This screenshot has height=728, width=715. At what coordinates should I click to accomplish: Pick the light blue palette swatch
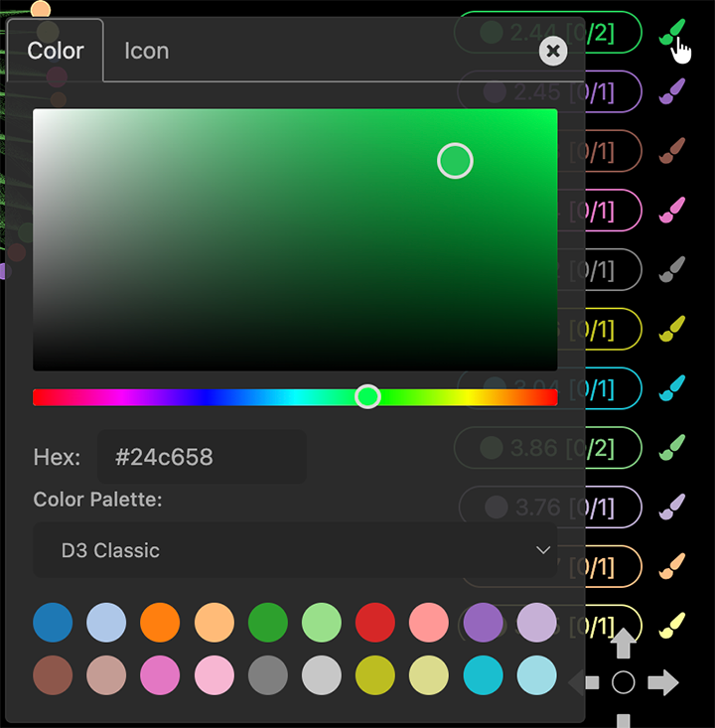pos(106,623)
